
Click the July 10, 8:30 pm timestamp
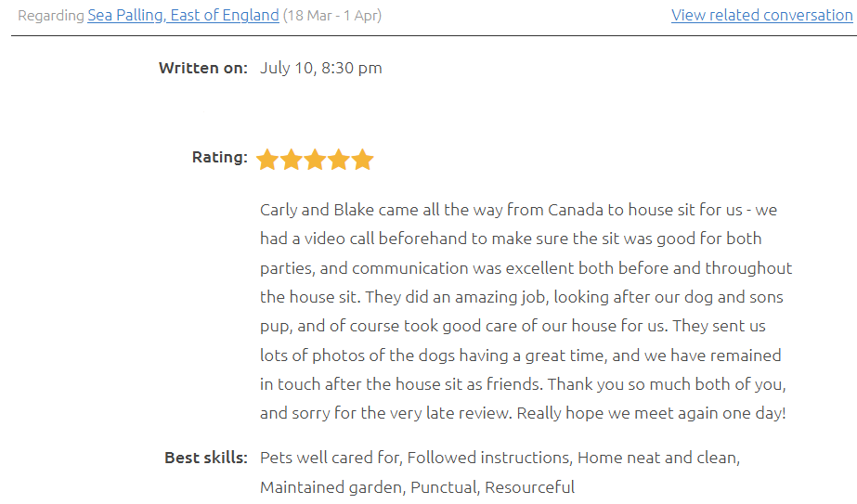pyautogui.click(x=320, y=68)
